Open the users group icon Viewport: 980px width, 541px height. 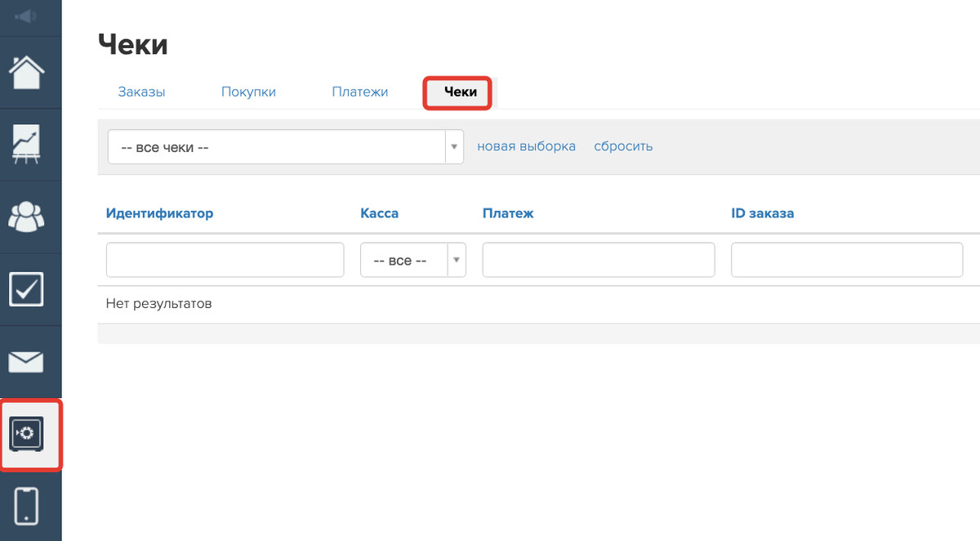coord(26,217)
